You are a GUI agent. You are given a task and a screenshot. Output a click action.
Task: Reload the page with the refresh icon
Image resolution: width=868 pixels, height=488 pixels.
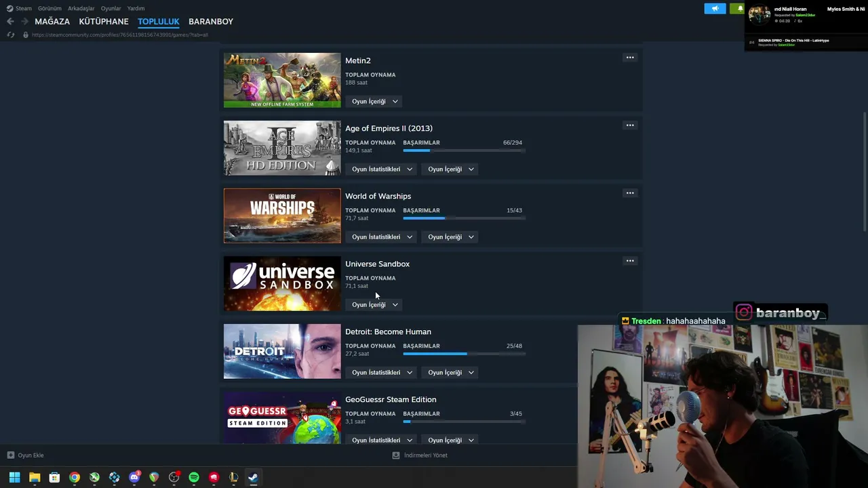pyautogui.click(x=10, y=35)
